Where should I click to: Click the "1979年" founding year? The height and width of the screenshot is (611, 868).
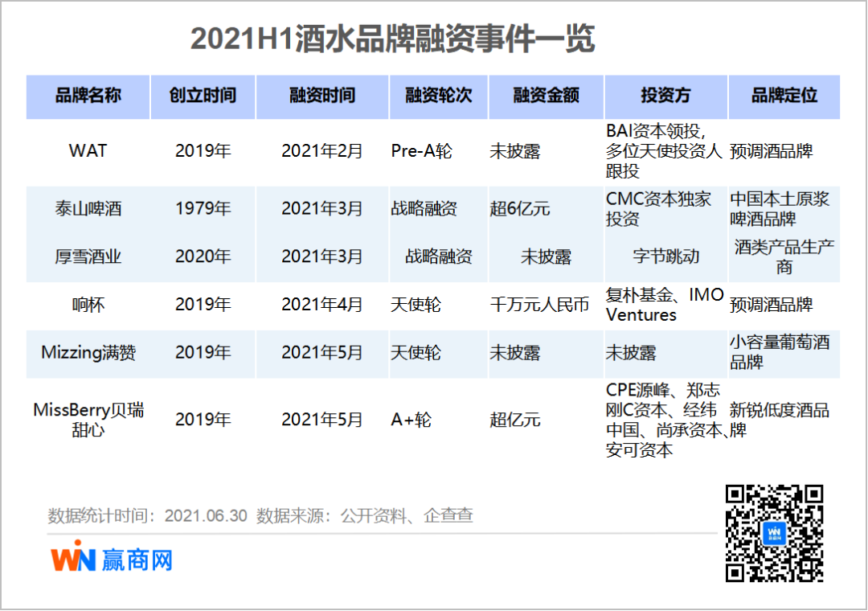coord(203,208)
